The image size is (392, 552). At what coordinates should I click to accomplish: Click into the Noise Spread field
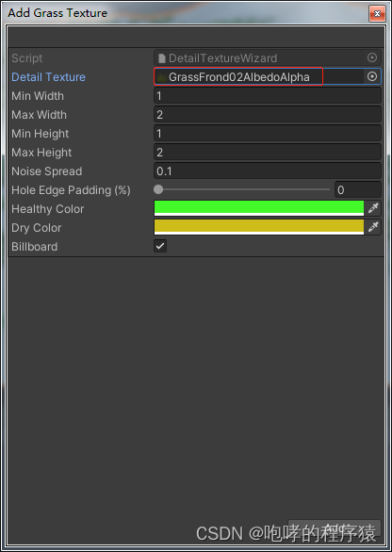click(268, 171)
